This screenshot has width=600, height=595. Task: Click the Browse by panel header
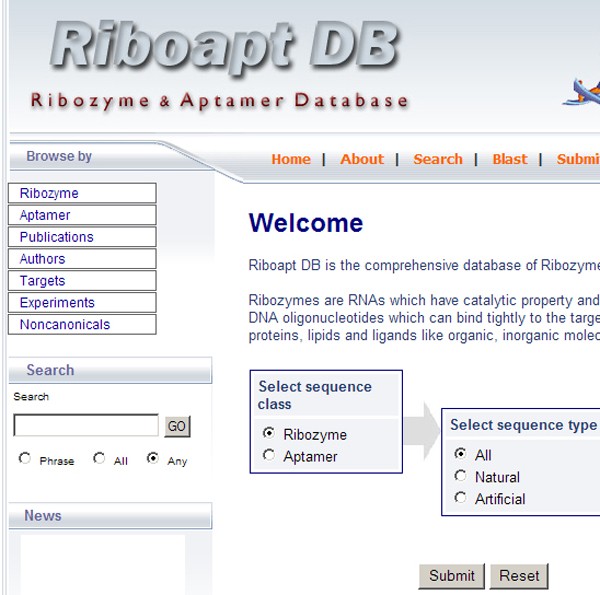(59, 156)
